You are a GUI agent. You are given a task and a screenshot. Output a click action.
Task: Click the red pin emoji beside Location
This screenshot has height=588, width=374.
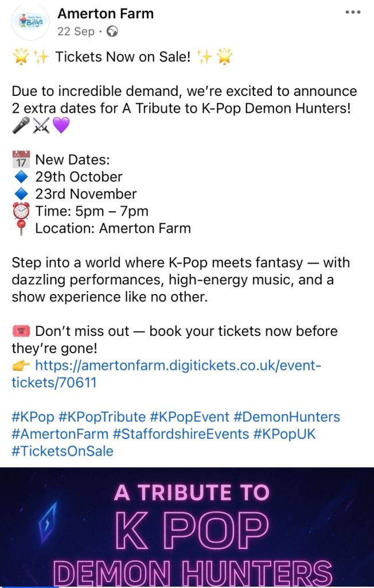[x=21, y=229]
